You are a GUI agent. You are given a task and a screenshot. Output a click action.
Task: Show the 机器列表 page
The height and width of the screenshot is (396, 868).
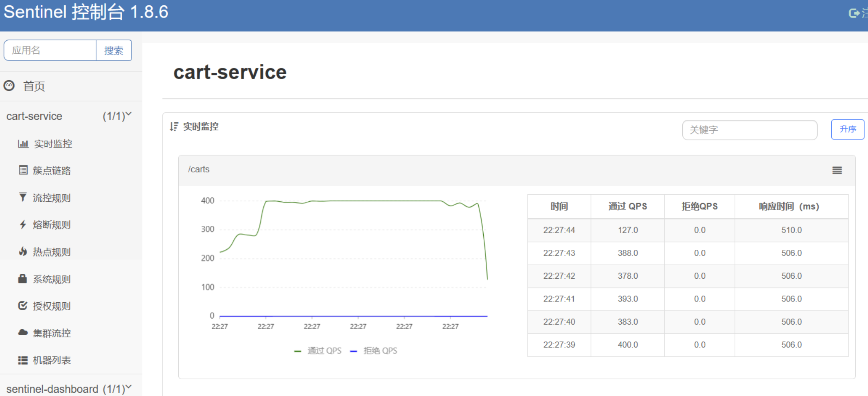[x=52, y=360]
